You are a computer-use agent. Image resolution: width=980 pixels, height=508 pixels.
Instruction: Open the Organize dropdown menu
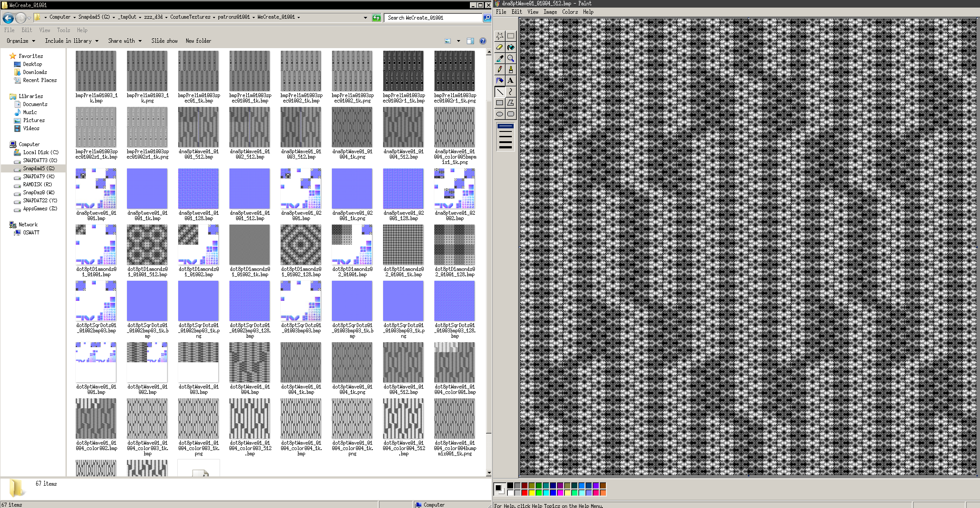[20, 41]
